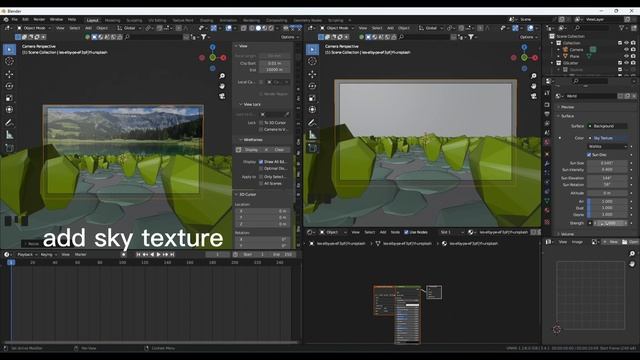The height and width of the screenshot is (360, 640).
Task: Select the Cursor tool in left viewport
Action: (x=9, y=61)
